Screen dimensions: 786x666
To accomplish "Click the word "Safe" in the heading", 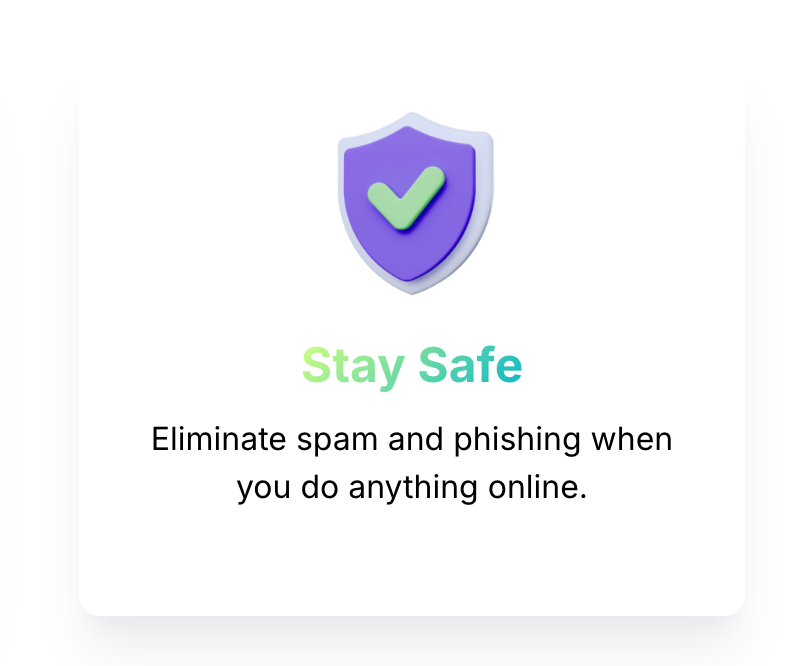I will click(x=470, y=365).
